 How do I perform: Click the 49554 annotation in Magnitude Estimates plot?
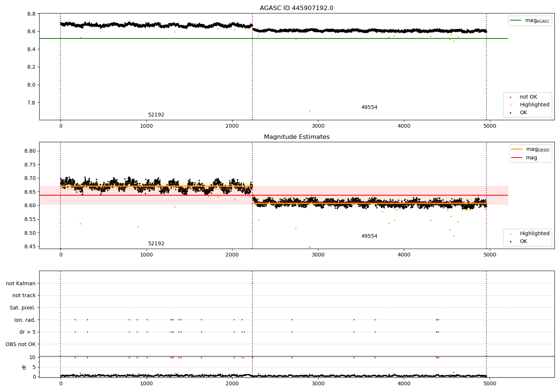tap(369, 236)
